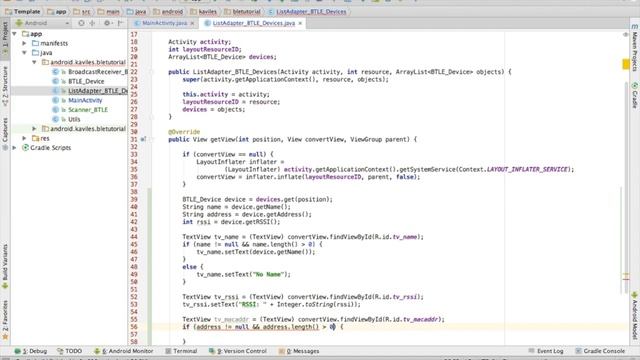Viewport: 640px width, 360px height.
Task: Click LAYOUT_INFLATER_SERVICE constant in code
Action: pos(527,169)
